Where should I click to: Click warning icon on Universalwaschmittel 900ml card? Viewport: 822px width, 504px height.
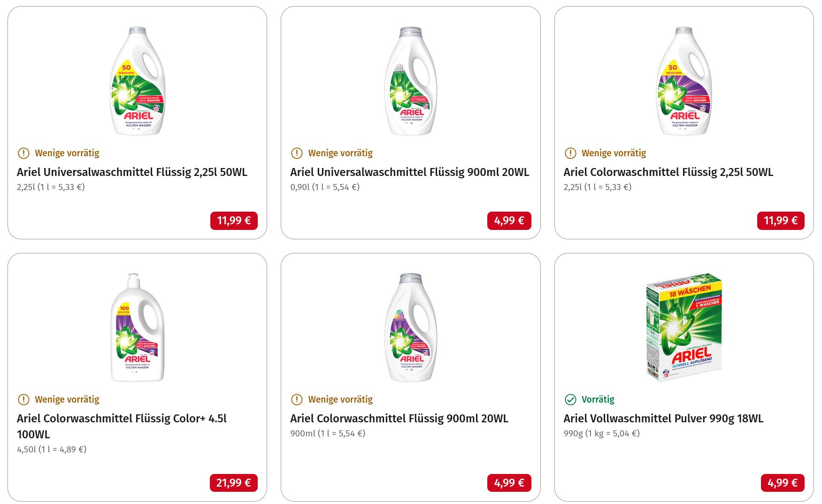coord(297,153)
